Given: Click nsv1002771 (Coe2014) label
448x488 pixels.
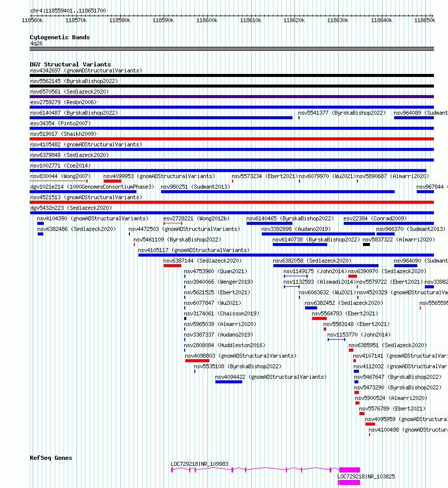Looking at the screenshot, I should point(60,166).
